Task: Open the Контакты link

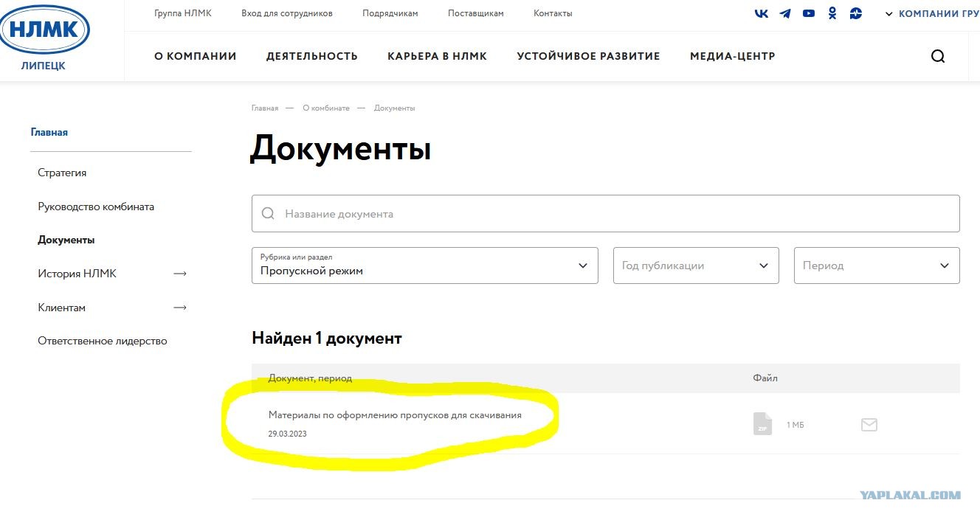Action: tap(553, 13)
